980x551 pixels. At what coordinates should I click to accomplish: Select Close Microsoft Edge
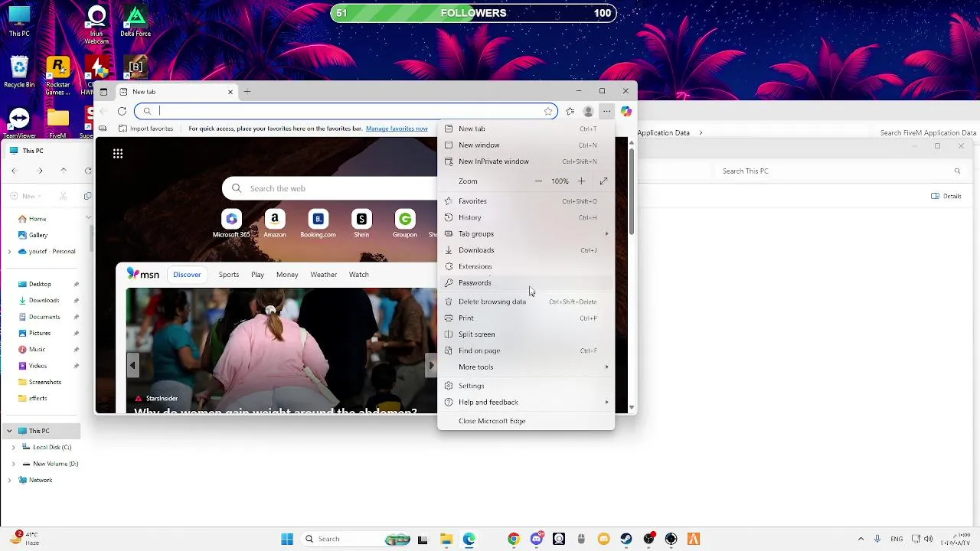(x=525, y=421)
